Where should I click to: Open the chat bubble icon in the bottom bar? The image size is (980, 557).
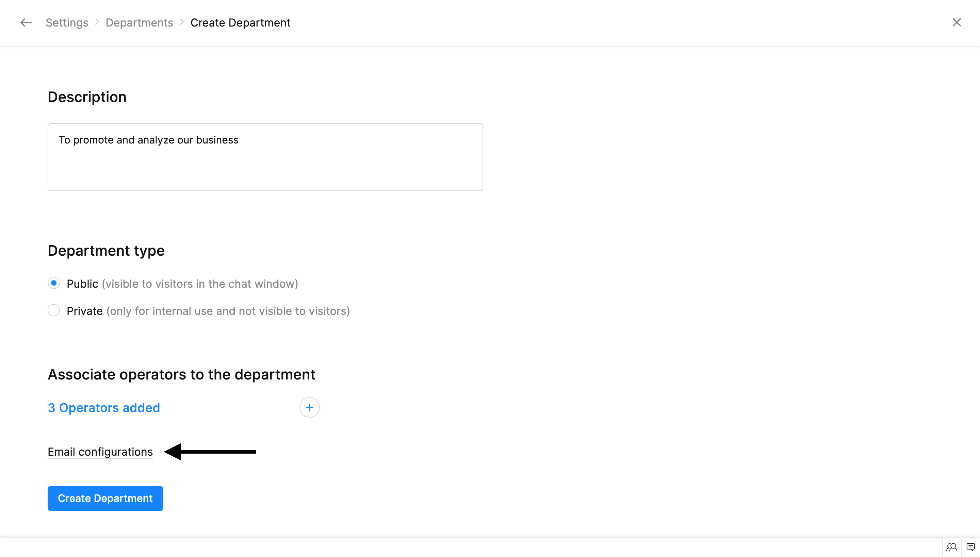970,547
